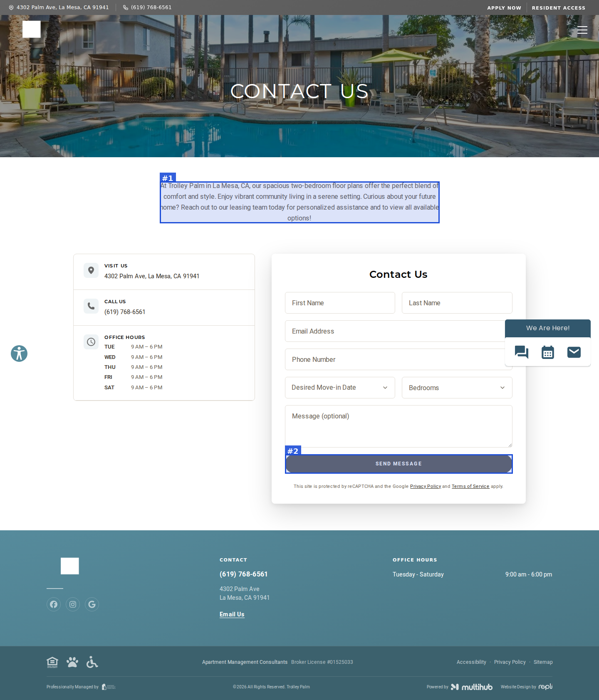Click the clock icon by Office Hours
Viewport: 599px width, 700px height.
point(91,342)
